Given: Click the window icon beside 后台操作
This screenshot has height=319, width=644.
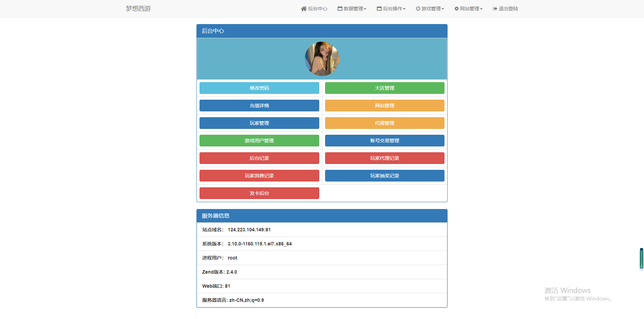Looking at the screenshot, I should point(379,9).
